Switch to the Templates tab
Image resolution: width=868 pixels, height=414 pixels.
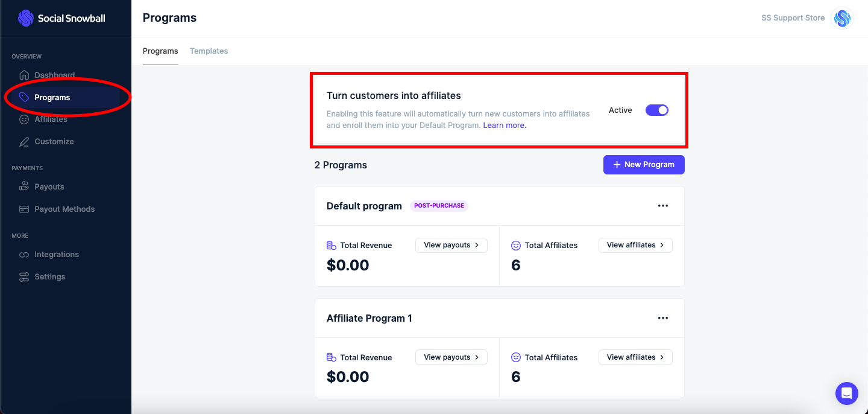(209, 51)
